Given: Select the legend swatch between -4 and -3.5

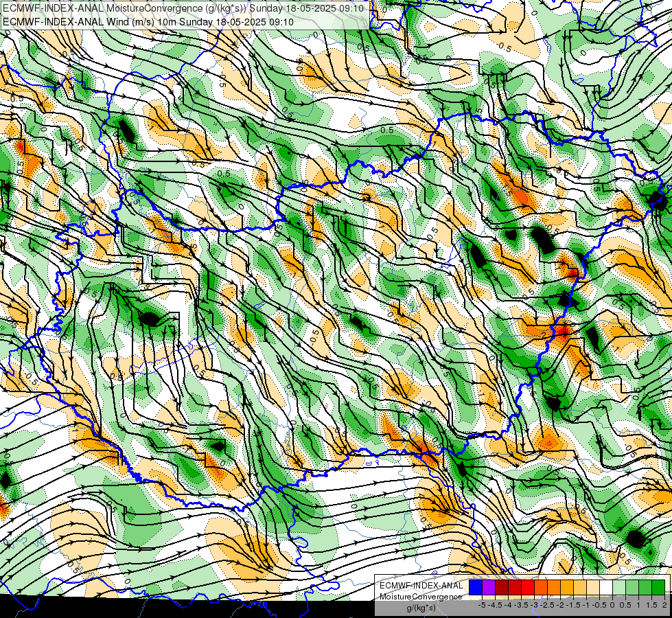Looking at the screenshot, I should click(515, 587).
